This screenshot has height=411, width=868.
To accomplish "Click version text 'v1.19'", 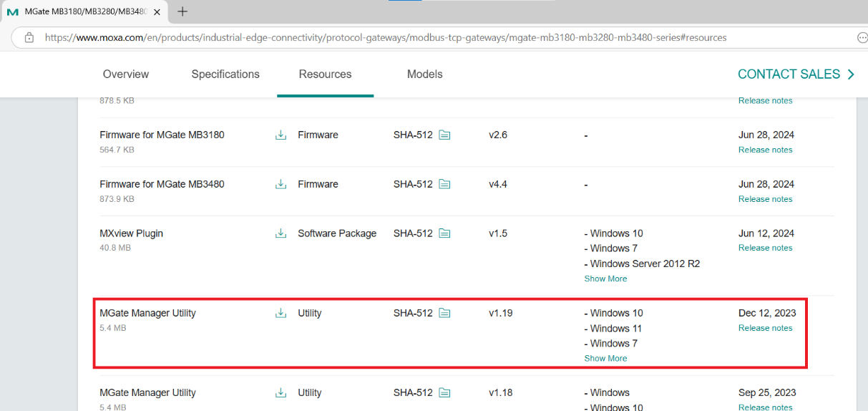I will pos(501,313).
